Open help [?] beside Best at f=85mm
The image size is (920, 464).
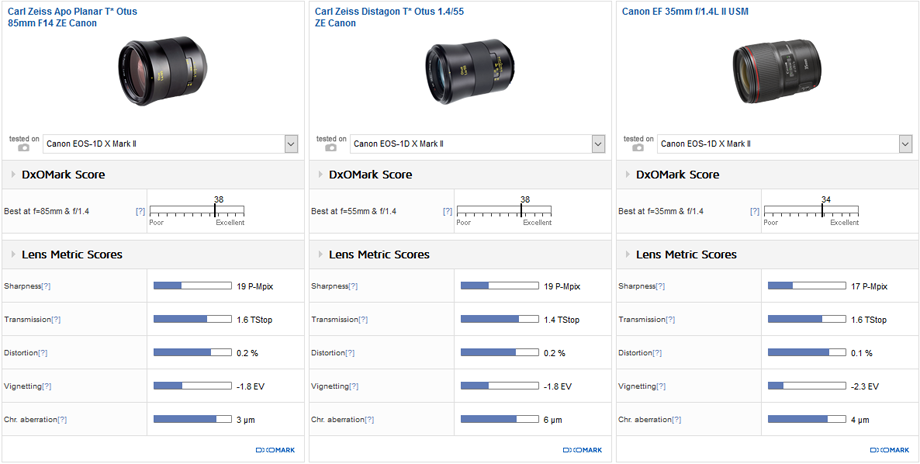[x=140, y=211]
